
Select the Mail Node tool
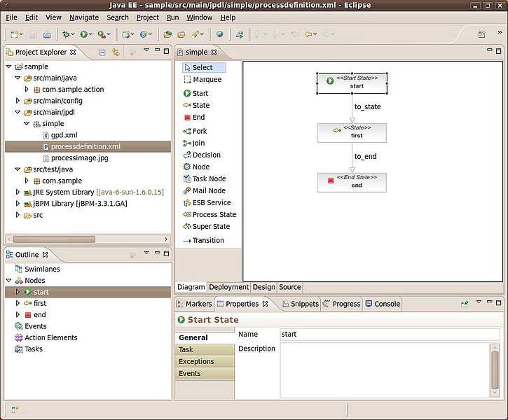coord(204,191)
